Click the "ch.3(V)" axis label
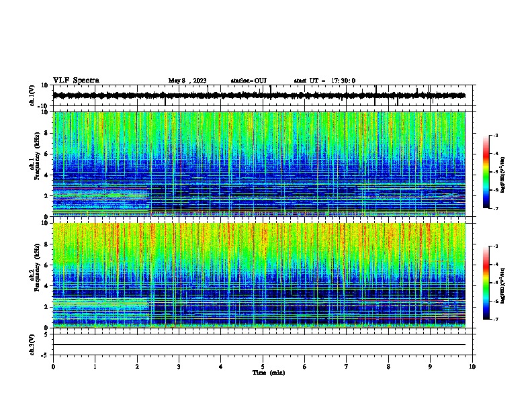This screenshot has height=411, width=532. pos(32,345)
